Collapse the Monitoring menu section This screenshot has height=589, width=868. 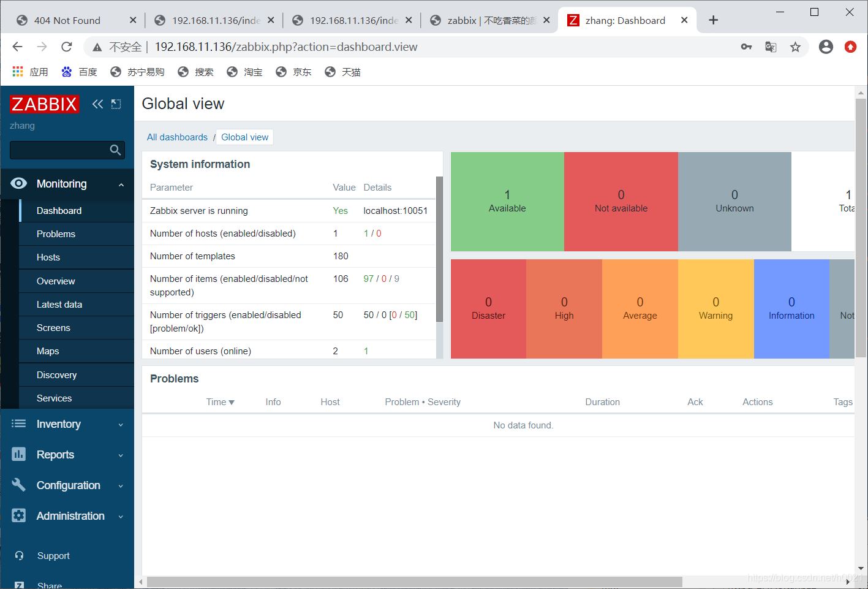[x=121, y=184]
